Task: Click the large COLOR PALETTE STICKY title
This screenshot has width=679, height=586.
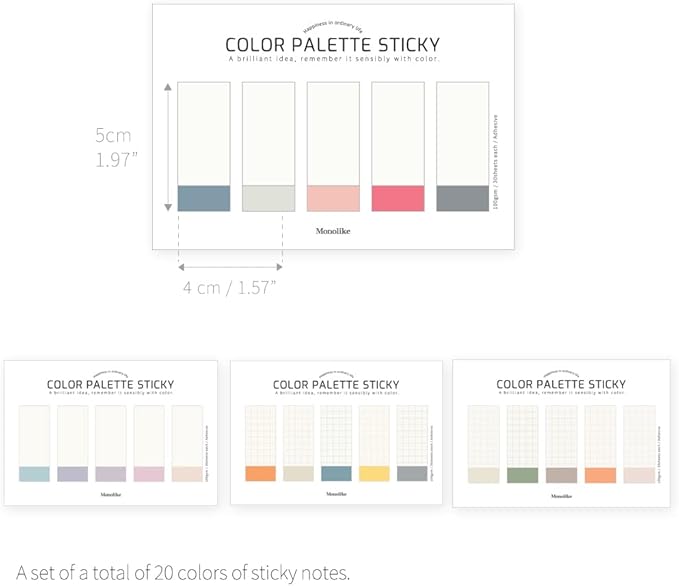Action: tap(332, 45)
